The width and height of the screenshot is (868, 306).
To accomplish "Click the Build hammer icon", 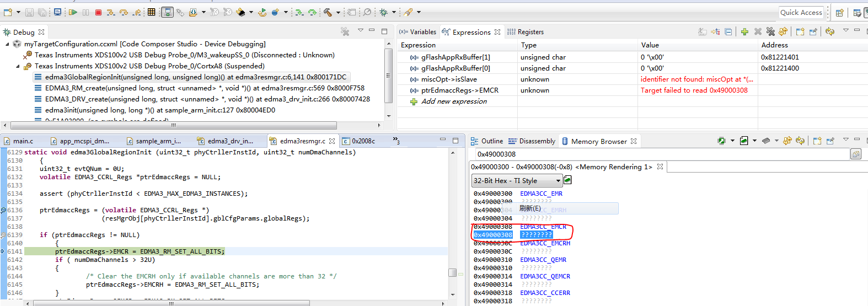I will (328, 12).
